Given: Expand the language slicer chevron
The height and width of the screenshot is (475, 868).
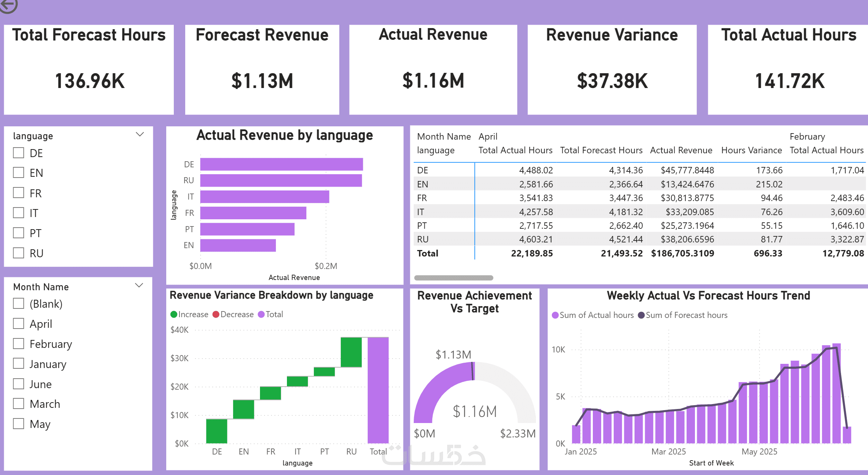Looking at the screenshot, I should [140, 134].
